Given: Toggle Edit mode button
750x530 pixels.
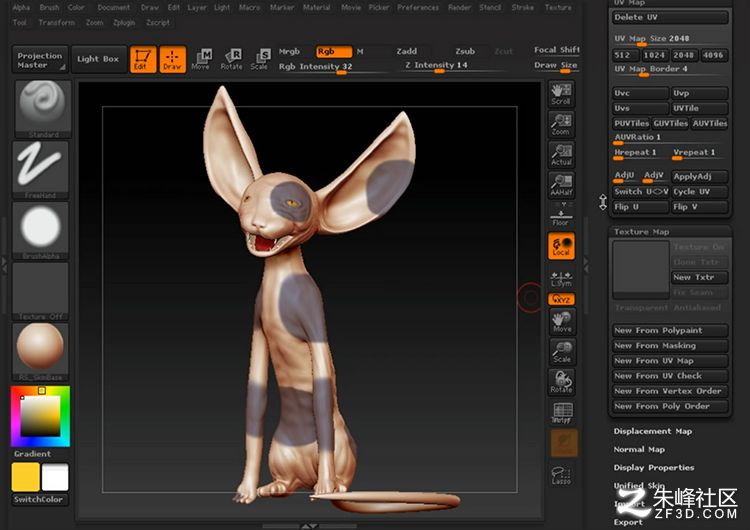Looking at the screenshot, I should click(143, 59).
